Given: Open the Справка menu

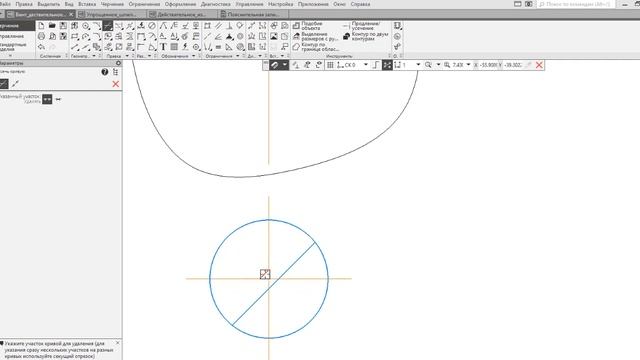Looking at the screenshot, I should tap(360, 4).
